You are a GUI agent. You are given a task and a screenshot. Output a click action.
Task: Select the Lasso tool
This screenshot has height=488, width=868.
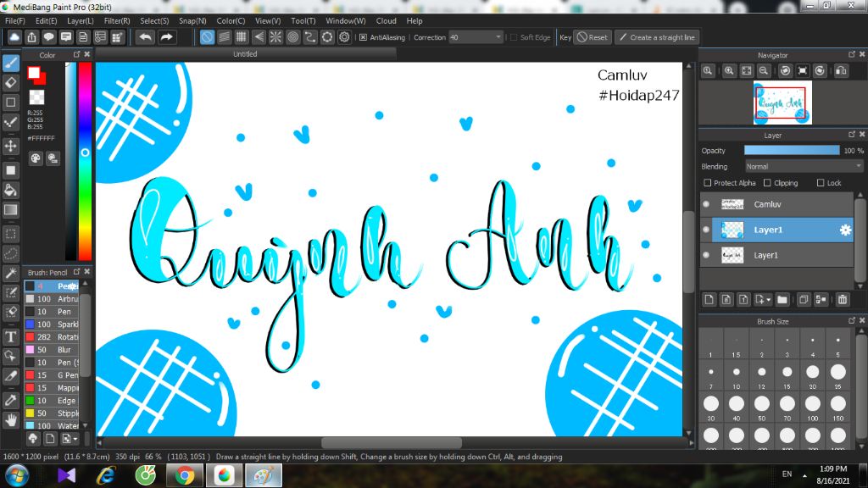[10, 254]
